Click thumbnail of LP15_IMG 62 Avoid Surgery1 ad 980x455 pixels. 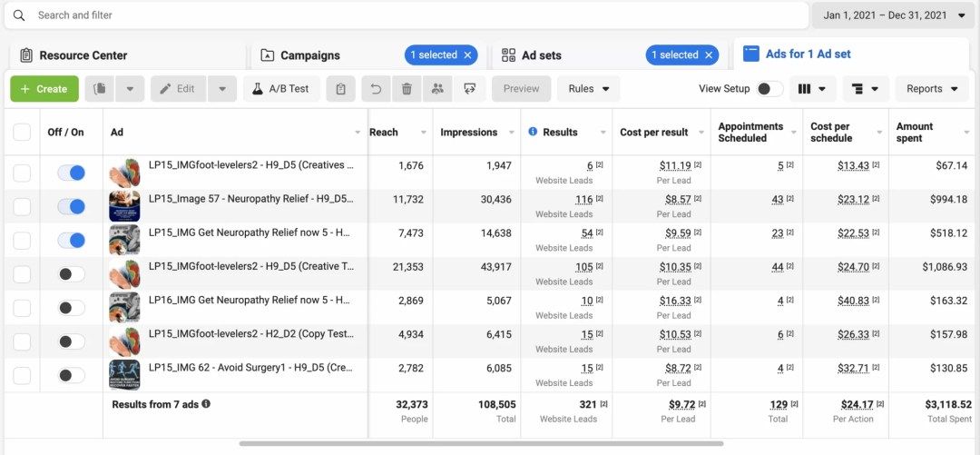(124, 375)
